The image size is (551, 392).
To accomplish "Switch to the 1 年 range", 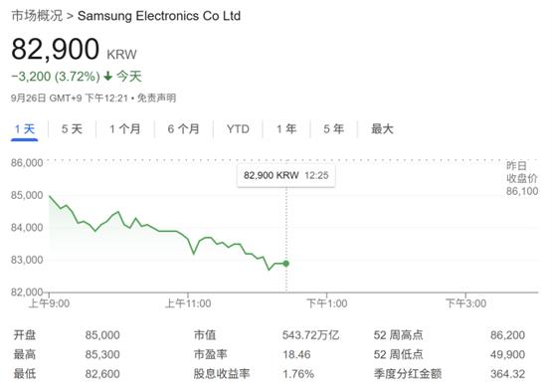I will [286, 129].
